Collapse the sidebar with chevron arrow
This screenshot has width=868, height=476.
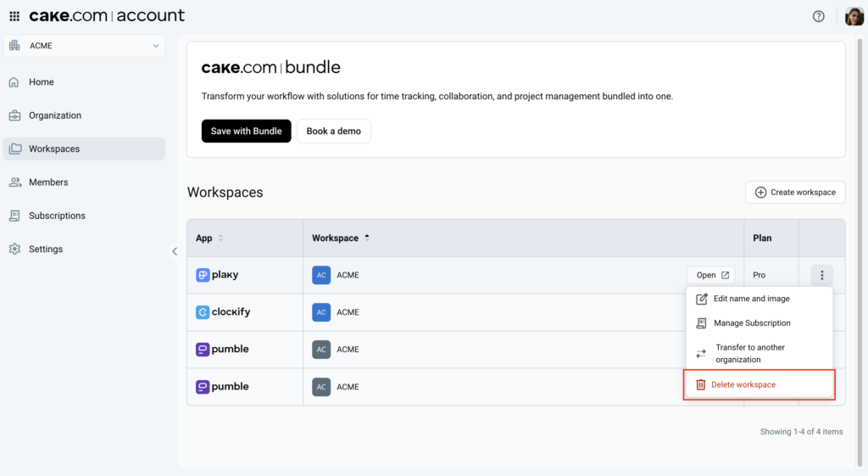(175, 252)
